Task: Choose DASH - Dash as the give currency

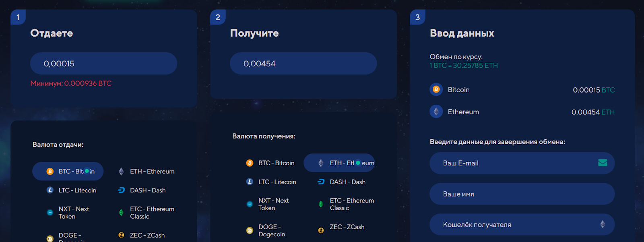Action: pos(147,190)
